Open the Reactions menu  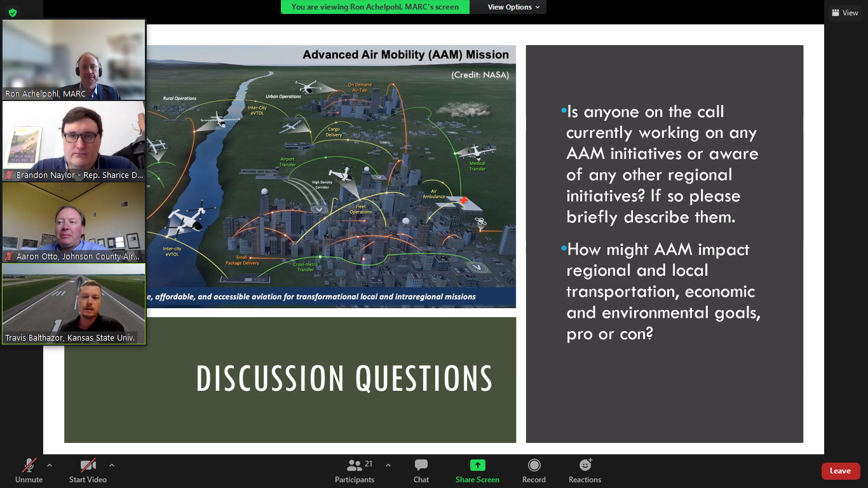point(585,470)
